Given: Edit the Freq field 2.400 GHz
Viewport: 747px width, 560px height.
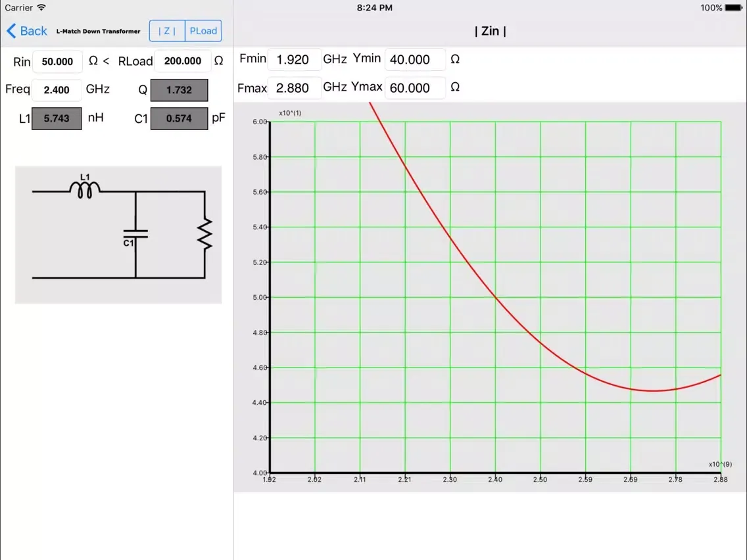Looking at the screenshot, I should [x=56, y=89].
